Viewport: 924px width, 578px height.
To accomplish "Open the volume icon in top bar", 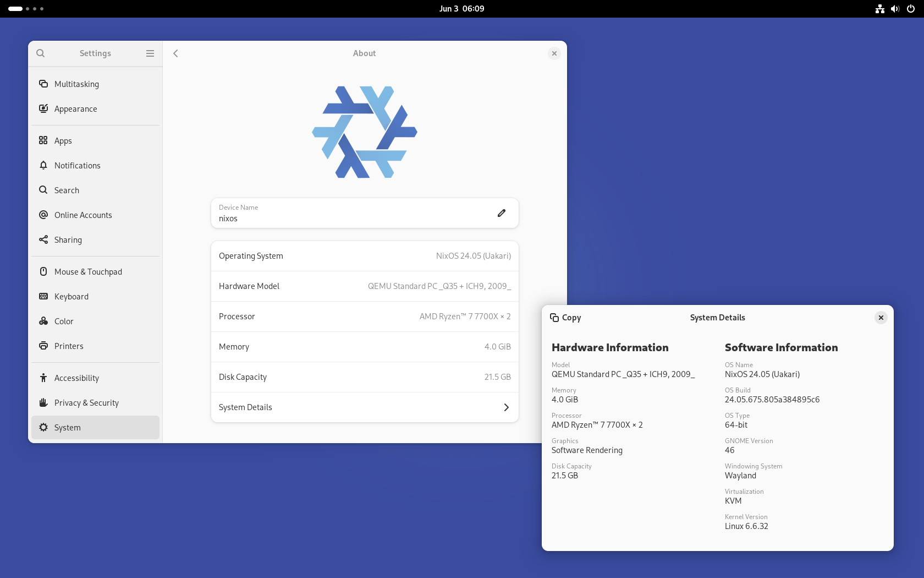I will pyautogui.click(x=895, y=9).
